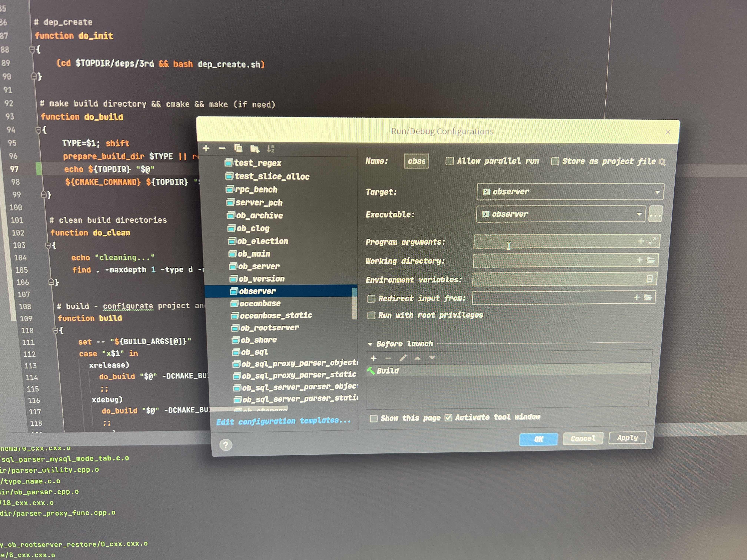Image resolution: width=747 pixels, height=560 pixels.
Task: Select ob_server configuration
Action: click(x=255, y=266)
